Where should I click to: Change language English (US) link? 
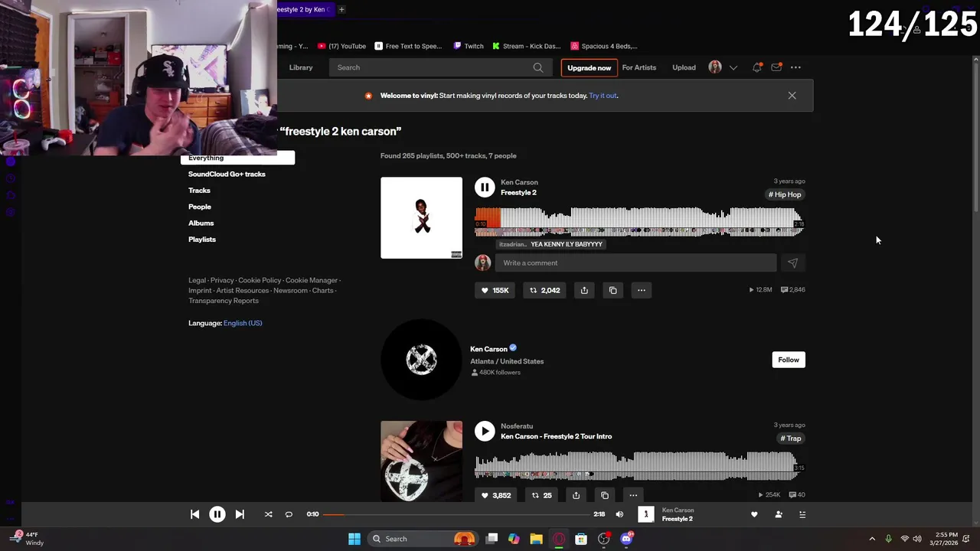pos(243,323)
